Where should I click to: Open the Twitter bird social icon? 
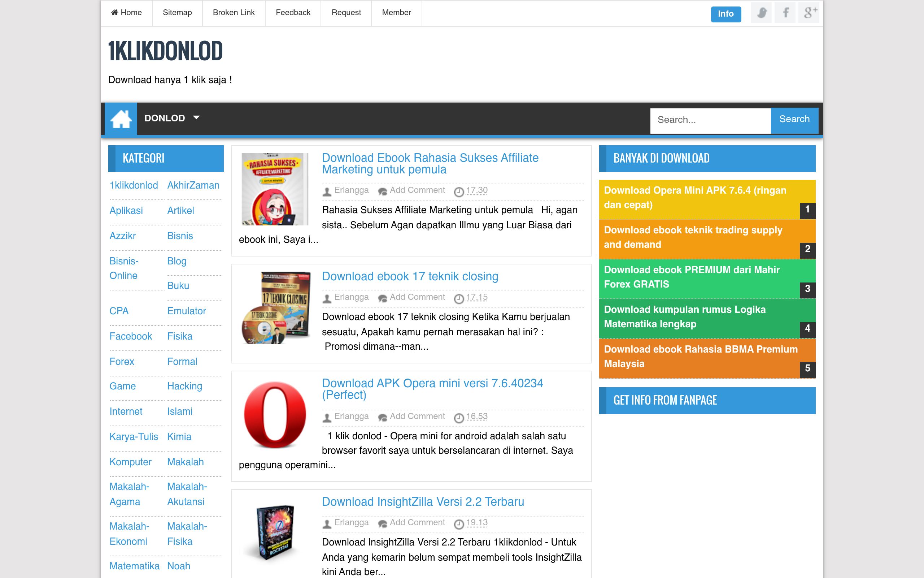pyautogui.click(x=761, y=13)
